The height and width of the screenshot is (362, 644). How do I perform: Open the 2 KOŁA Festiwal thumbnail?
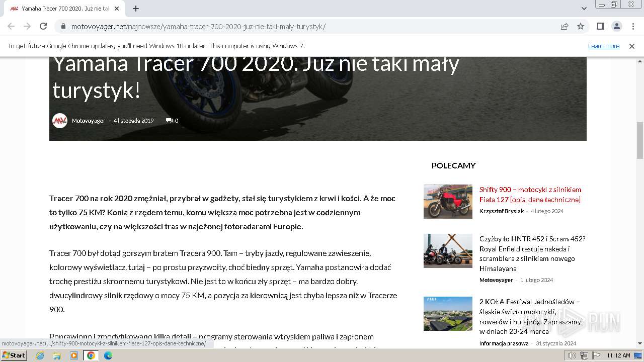tap(448, 314)
